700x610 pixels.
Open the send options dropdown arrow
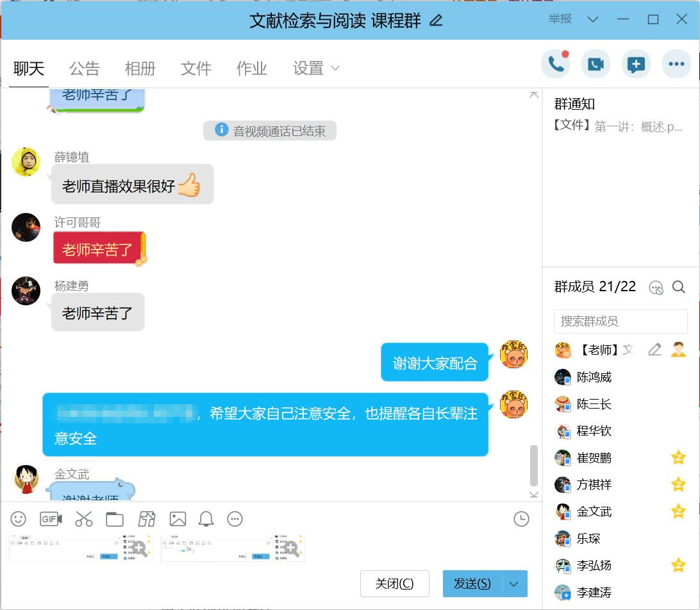pos(513,584)
